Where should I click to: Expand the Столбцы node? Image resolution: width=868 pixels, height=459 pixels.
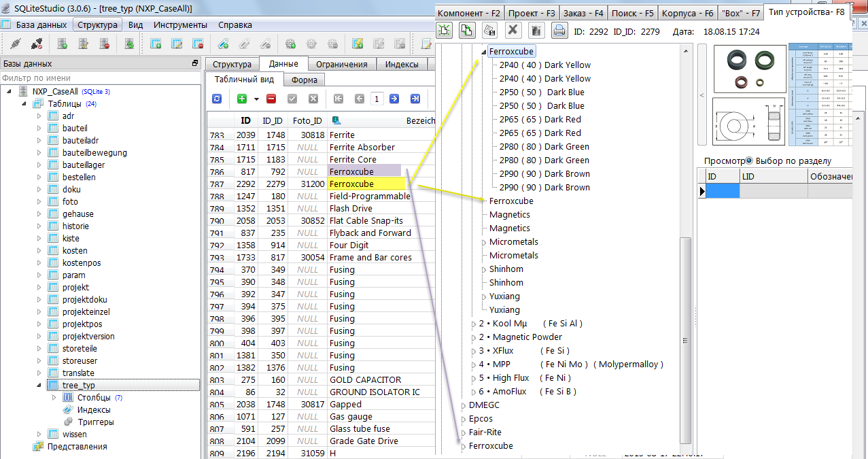click(55, 397)
